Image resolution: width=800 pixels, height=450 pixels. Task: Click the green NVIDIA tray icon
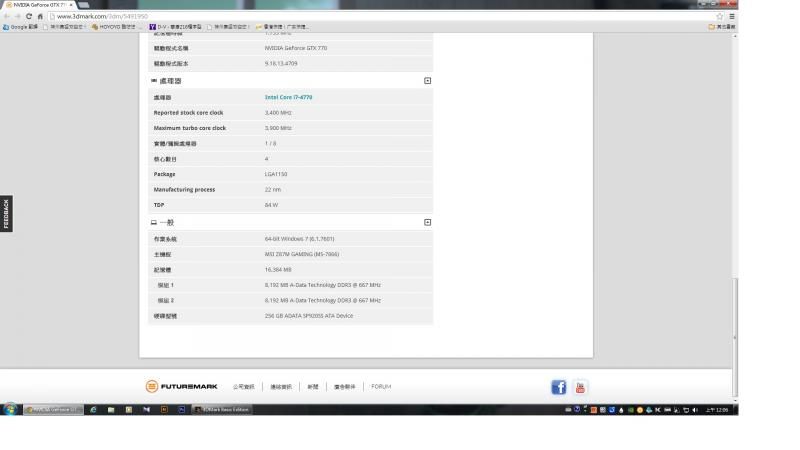coord(630,410)
